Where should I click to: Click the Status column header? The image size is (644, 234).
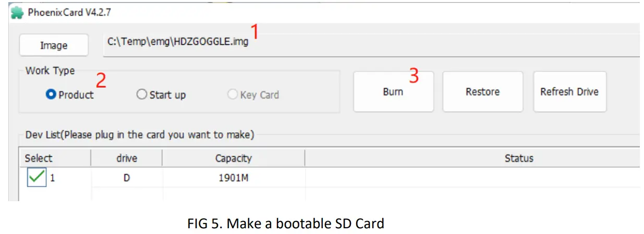(518, 158)
